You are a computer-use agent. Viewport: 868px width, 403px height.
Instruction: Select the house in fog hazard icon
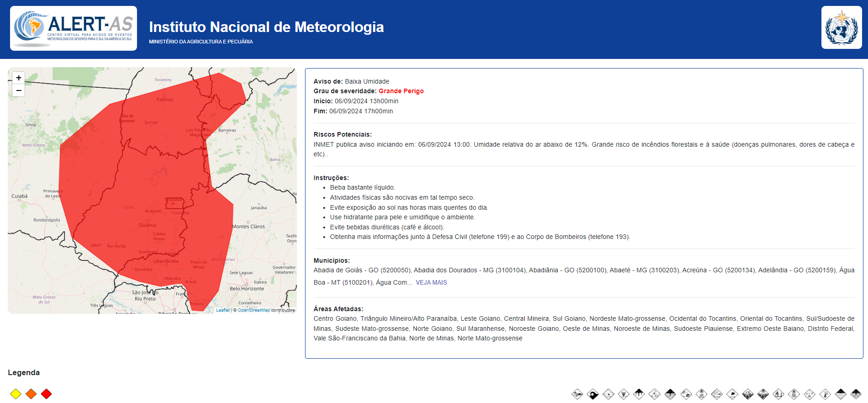pyautogui.click(x=686, y=394)
